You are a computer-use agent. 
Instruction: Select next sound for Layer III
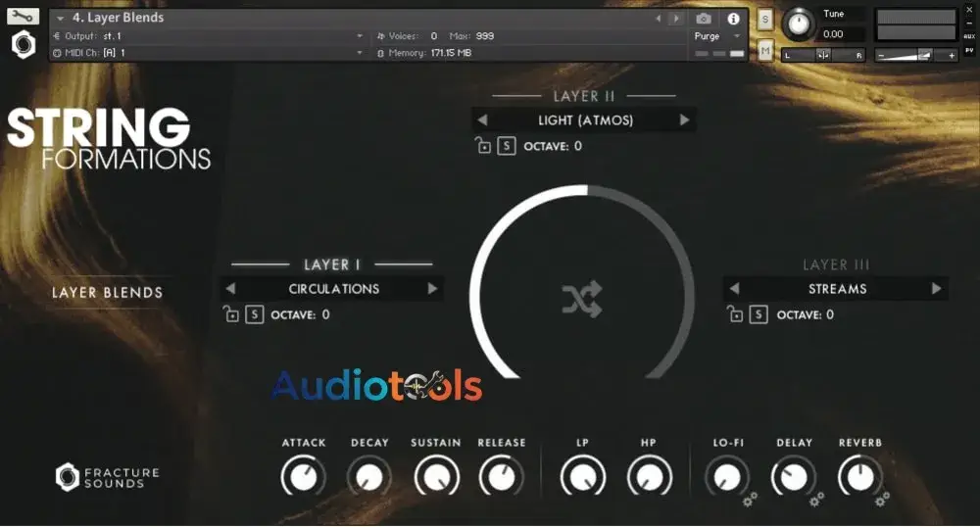[936, 288]
